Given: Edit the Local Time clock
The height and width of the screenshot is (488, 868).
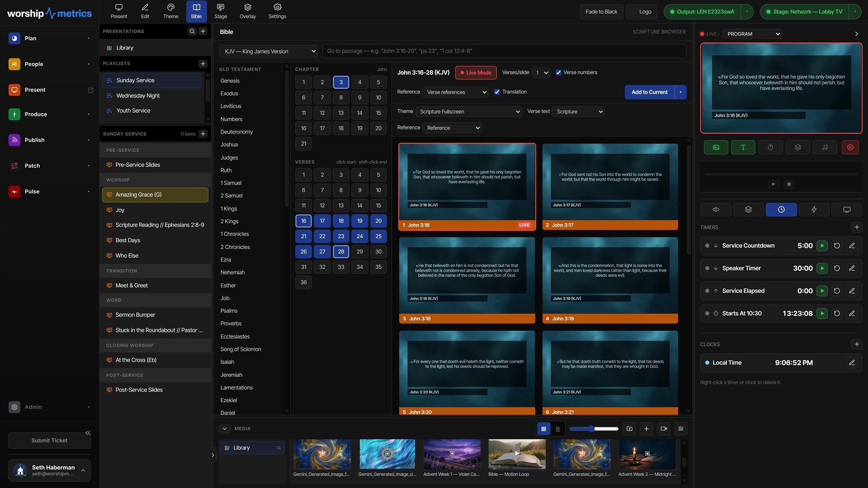Looking at the screenshot, I should tap(852, 363).
